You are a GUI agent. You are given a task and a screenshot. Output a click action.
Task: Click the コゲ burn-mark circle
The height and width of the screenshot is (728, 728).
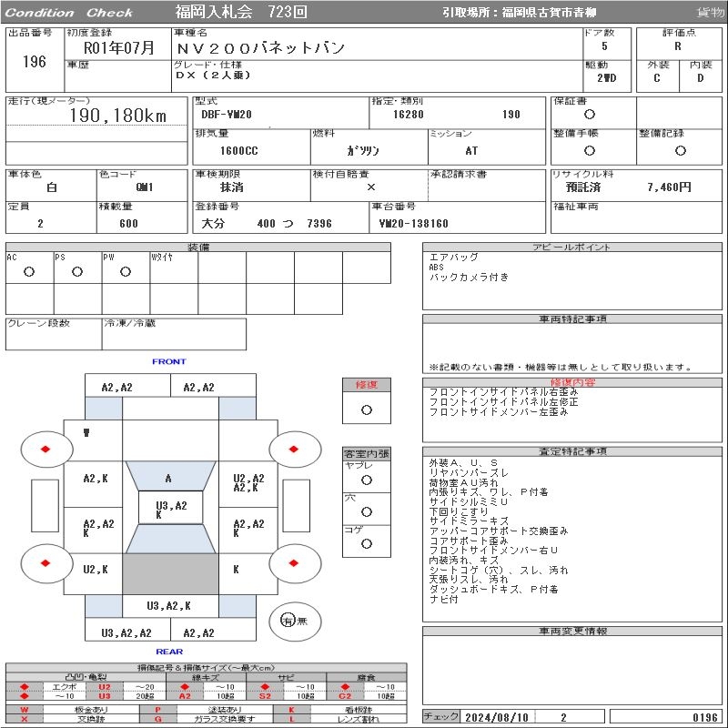pyautogui.click(x=367, y=543)
